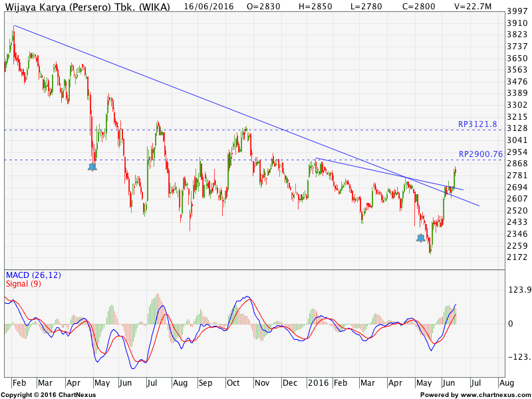Click the 3910 price axis label

[x=517, y=23]
